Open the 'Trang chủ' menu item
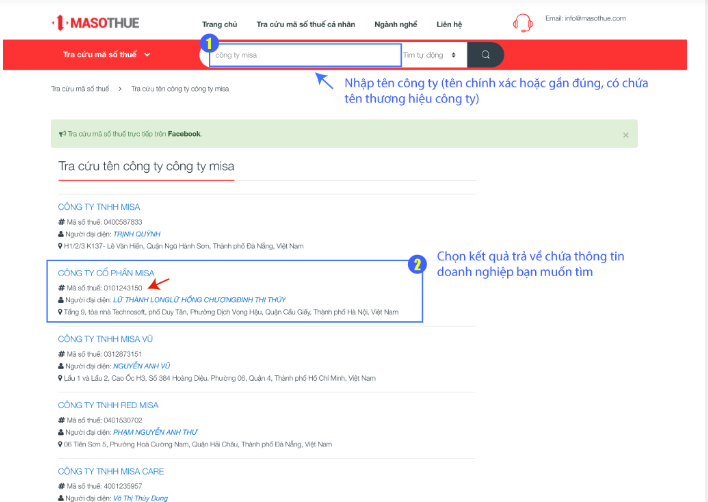 tap(219, 21)
